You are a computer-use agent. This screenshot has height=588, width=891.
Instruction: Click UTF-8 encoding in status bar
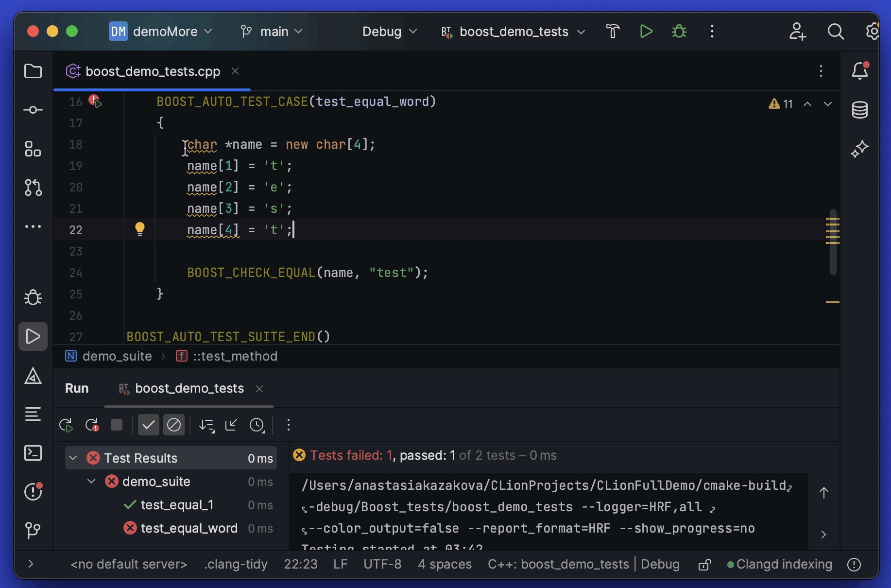382,564
